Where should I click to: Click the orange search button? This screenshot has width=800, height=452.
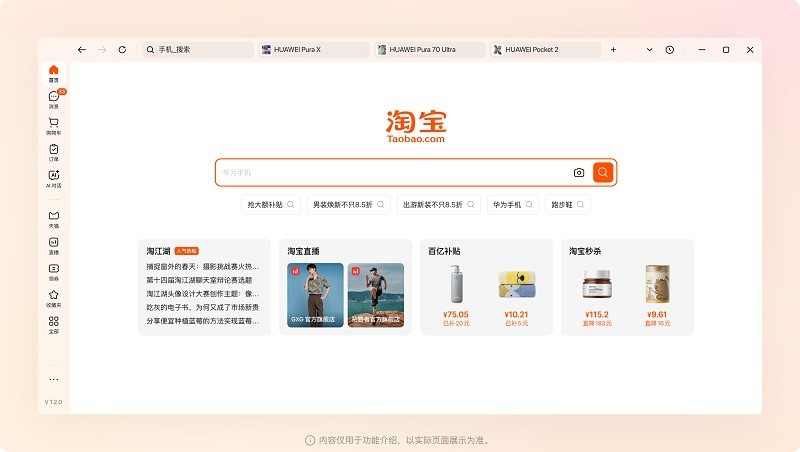[603, 172]
